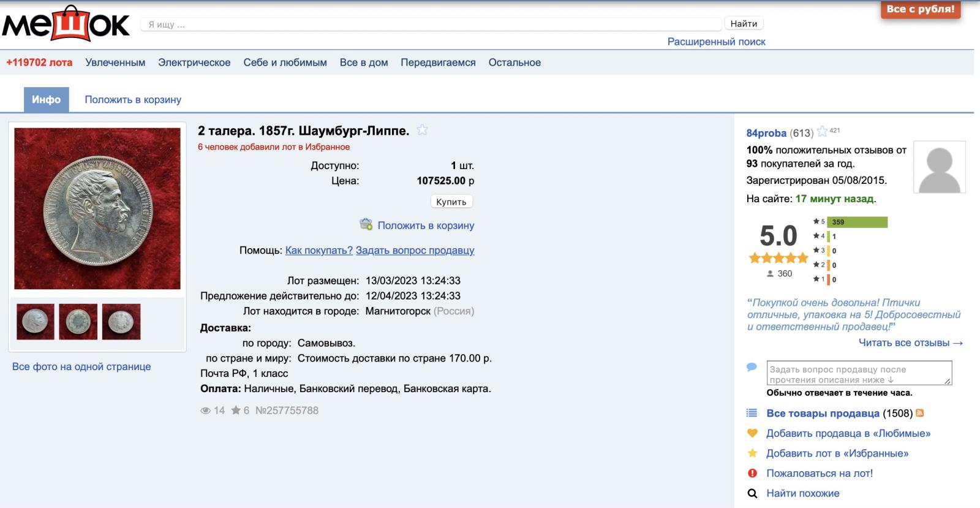Click the yellow star Добавить лот в Избранные icon
Viewport: 980px width, 508px height.
tap(752, 453)
